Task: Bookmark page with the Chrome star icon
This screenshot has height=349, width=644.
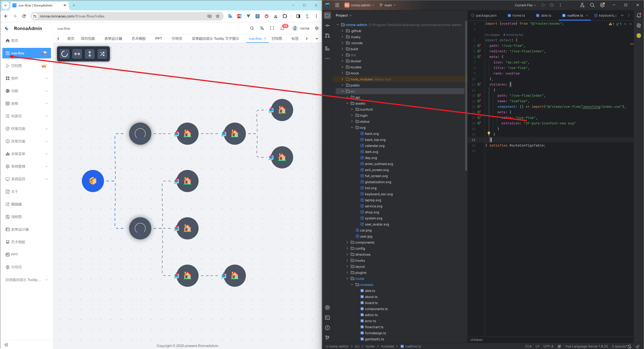Action: point(218,16)
